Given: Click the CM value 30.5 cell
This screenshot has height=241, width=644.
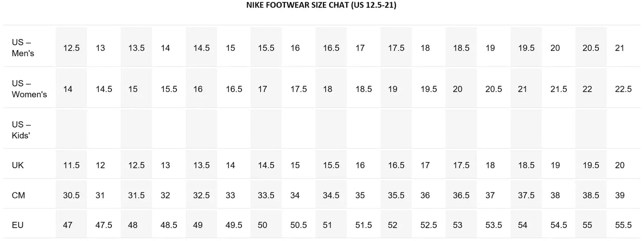Looking at the screenshot, I should click(x=71, y=195).
